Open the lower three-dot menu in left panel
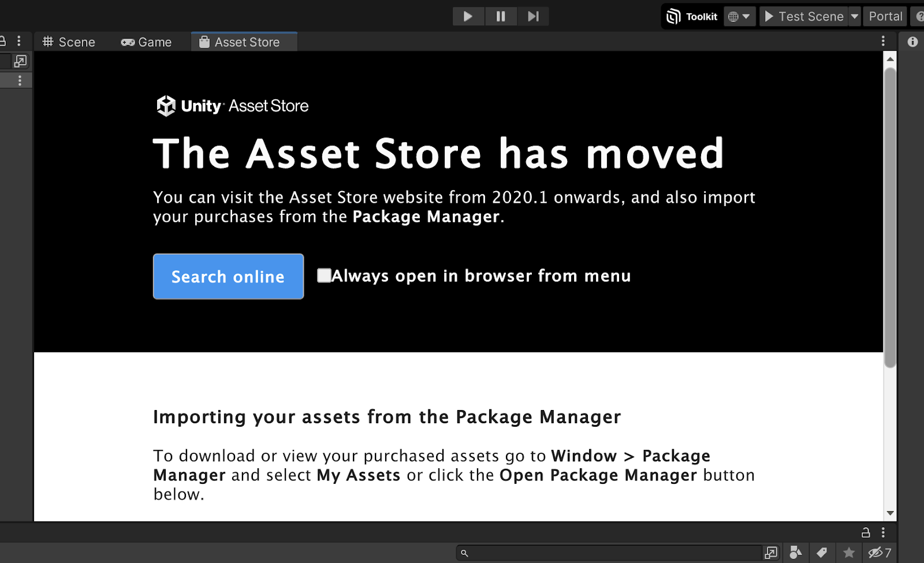The width and height of the screenshot is (924, 563). point(20,81)
